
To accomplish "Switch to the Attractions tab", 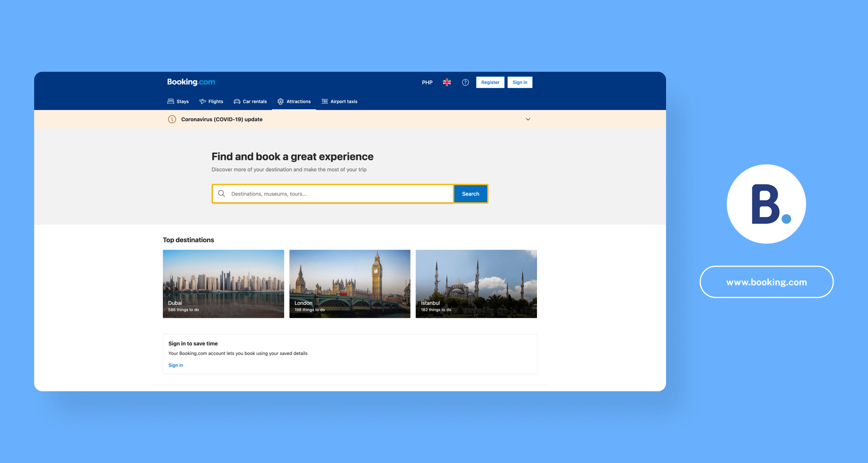I will point(294,101).
